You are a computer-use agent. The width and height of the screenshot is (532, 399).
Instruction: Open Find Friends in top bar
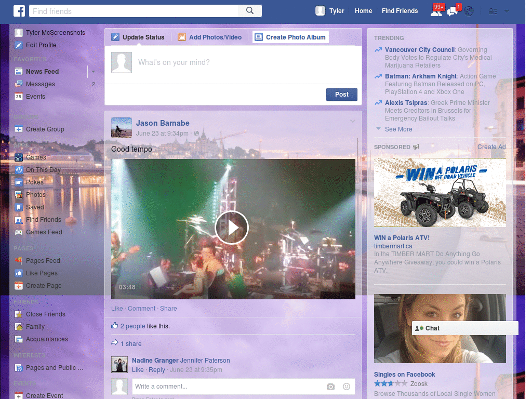pos(400,11)
